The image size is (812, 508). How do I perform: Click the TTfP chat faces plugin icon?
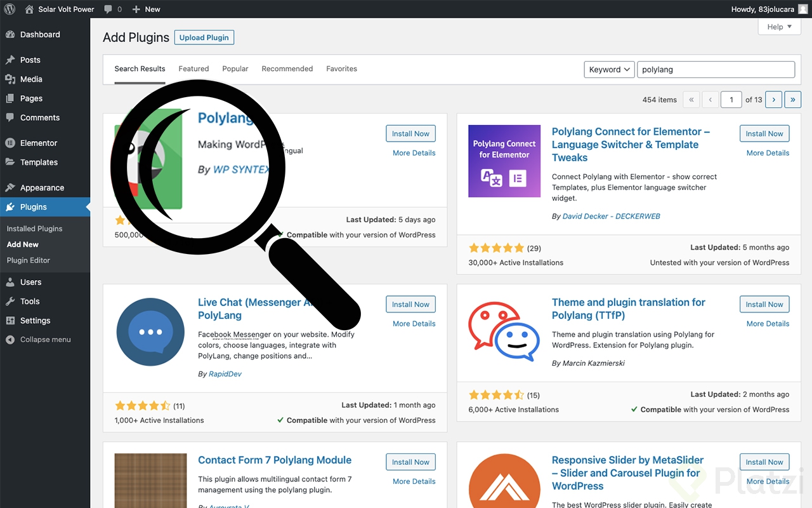point(504,332)
